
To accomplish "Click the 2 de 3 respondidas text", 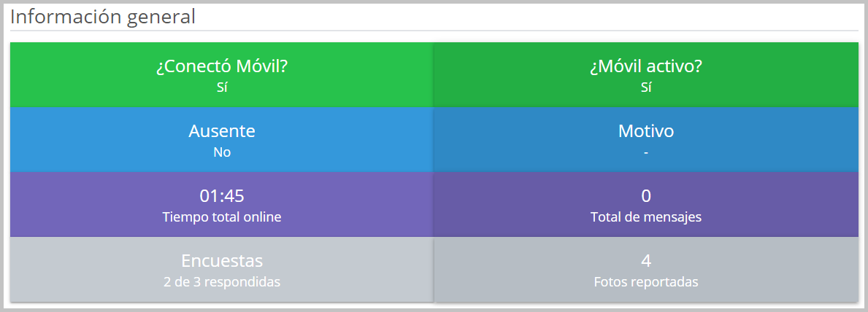I will tap(222, 281).
